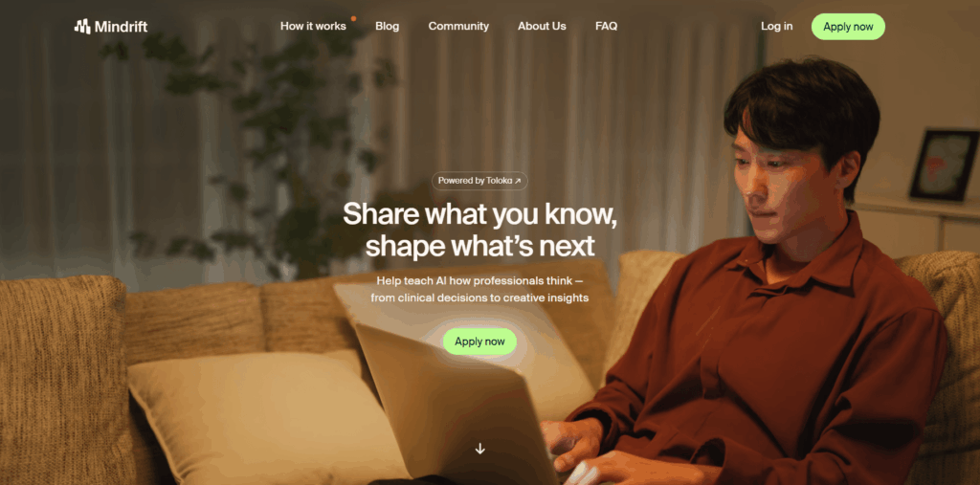980x485 pixels.
Task: Click the header Apply now button
Action: [848, 27]
